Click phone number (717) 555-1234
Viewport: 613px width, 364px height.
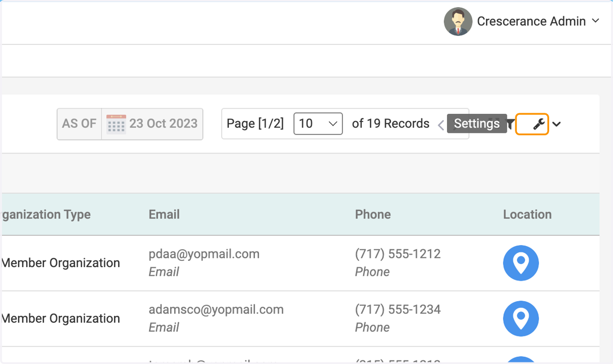point(398,310)
